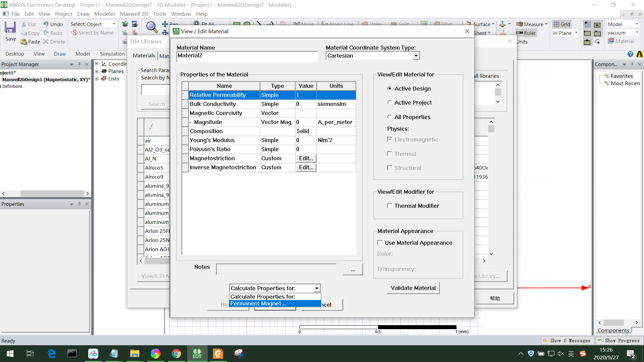
Task: Click the Save icon in the toolbar
Action: 10,28
